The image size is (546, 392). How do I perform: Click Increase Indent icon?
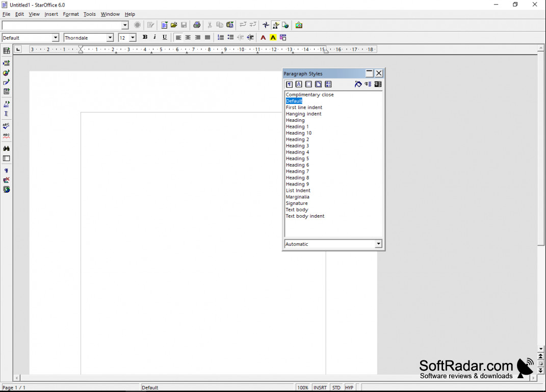(x=250, y=37)
